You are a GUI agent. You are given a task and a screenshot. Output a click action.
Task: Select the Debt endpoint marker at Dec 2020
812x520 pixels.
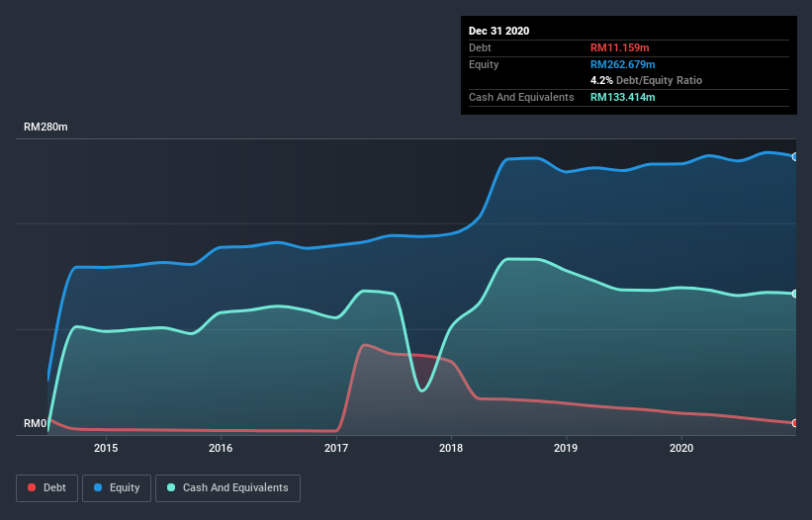click(795, 423)
